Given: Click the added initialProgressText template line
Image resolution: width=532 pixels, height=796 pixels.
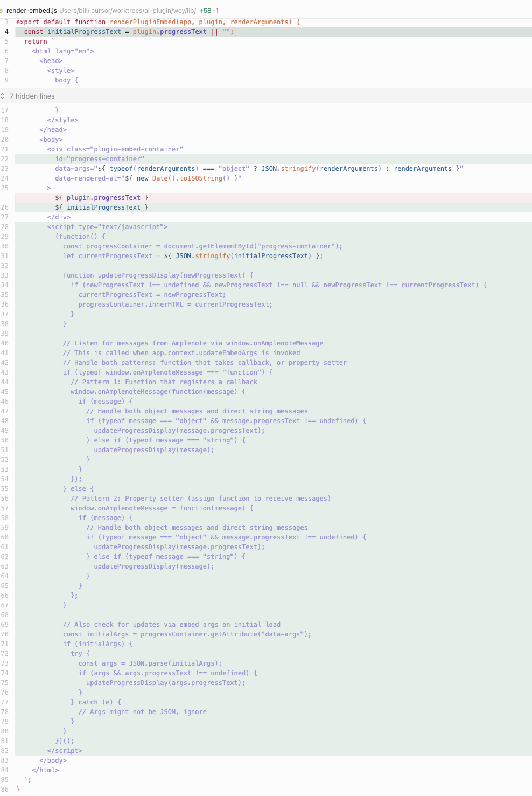Looking at the screenshot, I should (x=101, y=207).
